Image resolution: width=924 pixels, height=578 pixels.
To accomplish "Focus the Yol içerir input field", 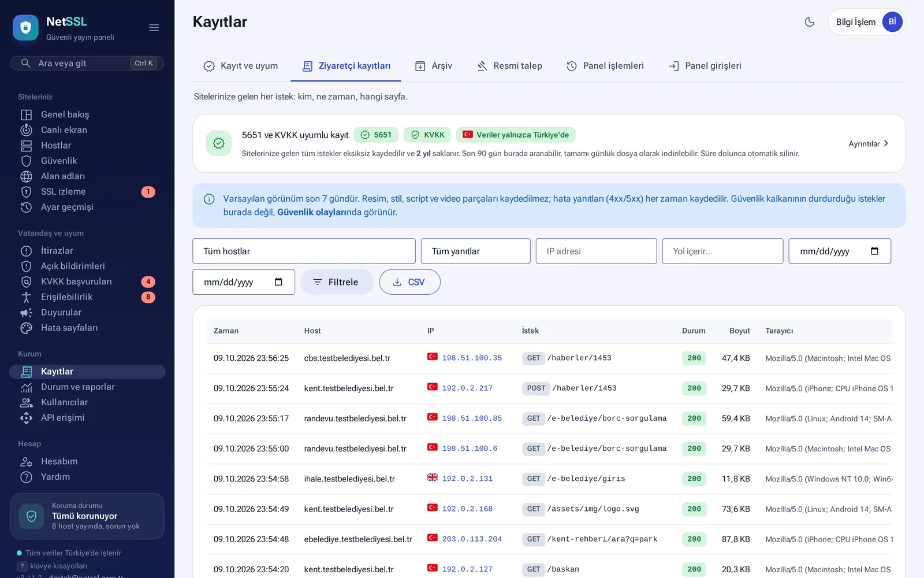I will tap(722, 251).
